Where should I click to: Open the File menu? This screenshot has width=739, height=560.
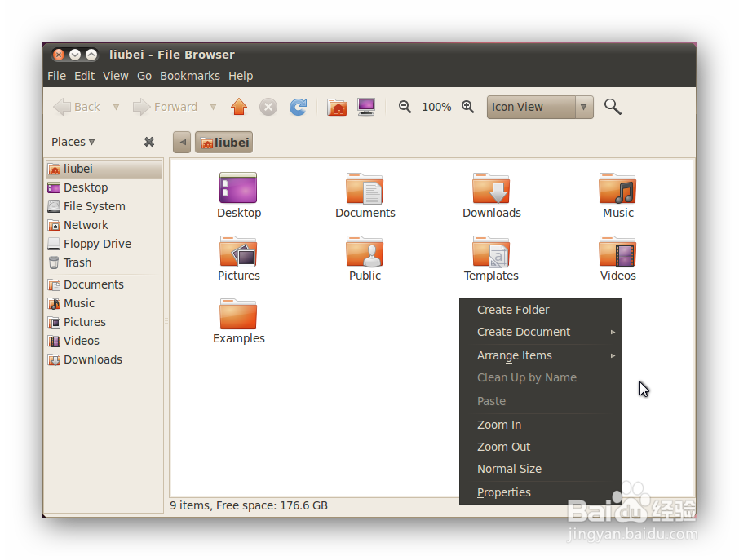56,76
